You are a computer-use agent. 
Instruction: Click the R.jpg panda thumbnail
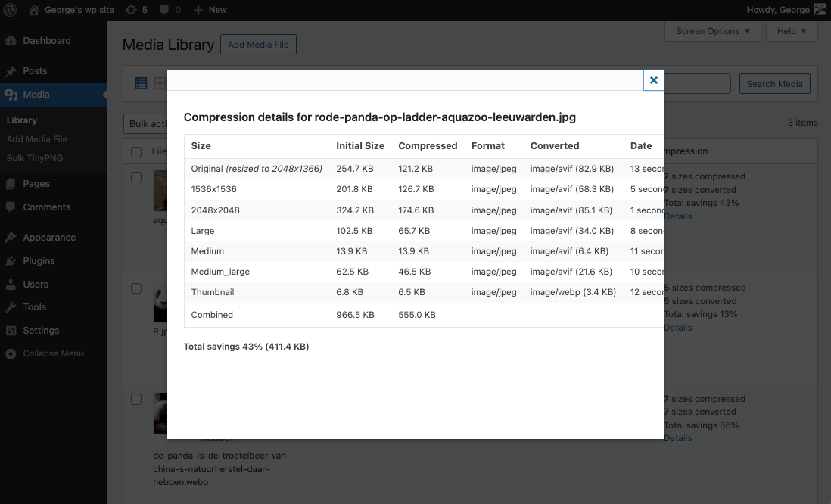(x=160, y=301)
